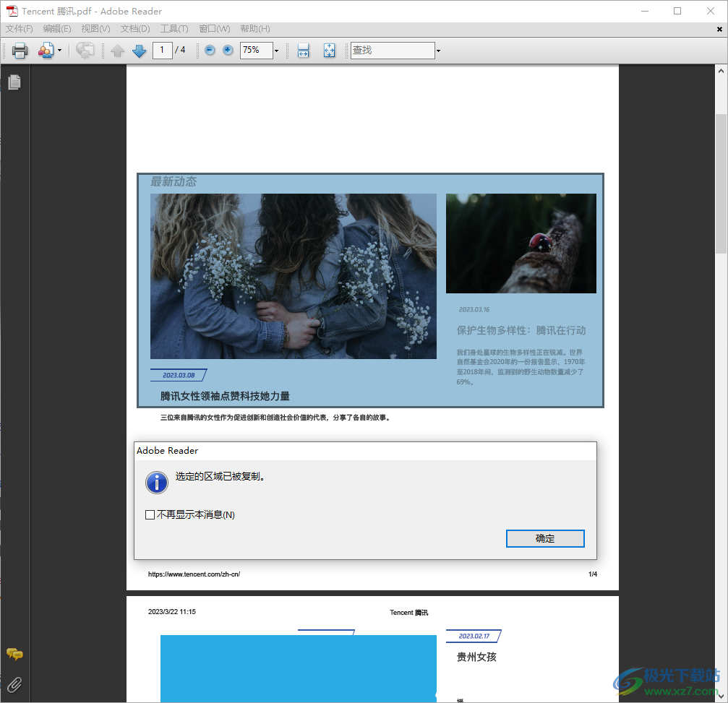This screenshot has height=703, width=728.
Task: Go to previous page with up arrow
Action: (x=117, y=50)
